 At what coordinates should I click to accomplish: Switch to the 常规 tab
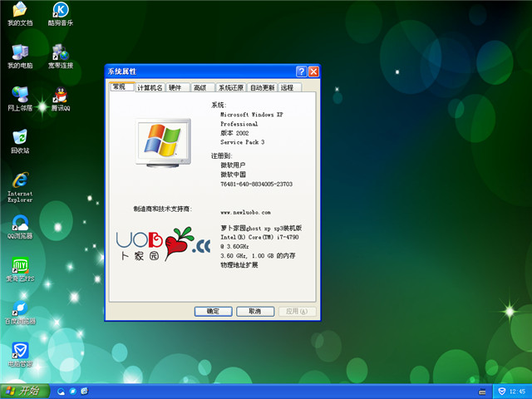[121, 86]
